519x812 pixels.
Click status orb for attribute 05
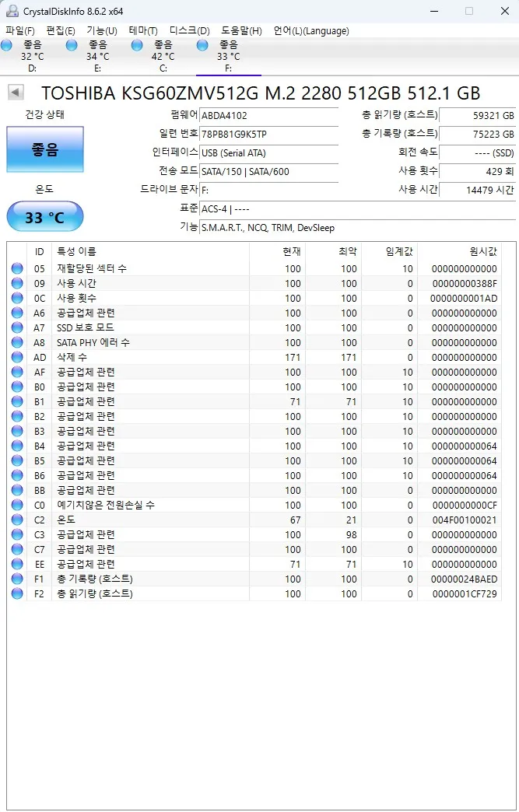tap(17, 268)
